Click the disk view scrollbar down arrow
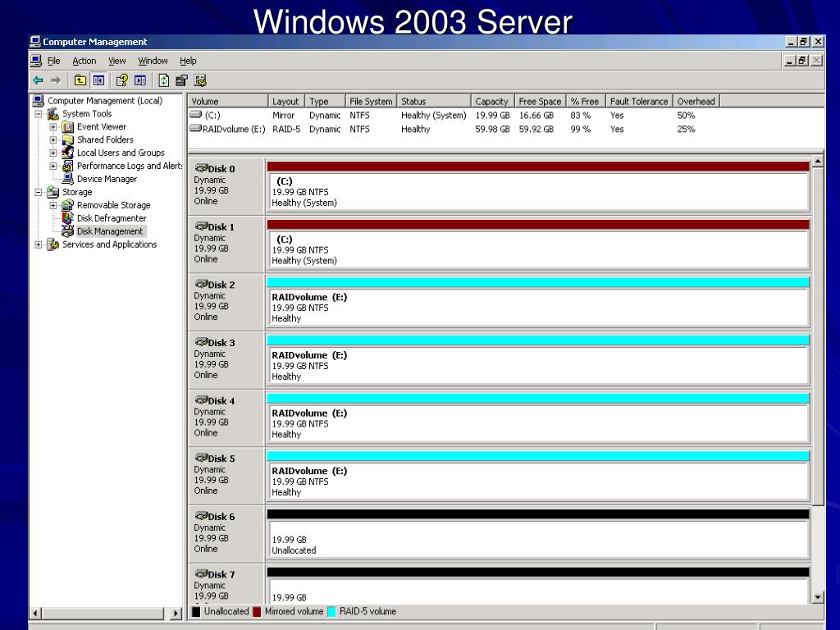 pyautogui.click(x=818, y=597)
